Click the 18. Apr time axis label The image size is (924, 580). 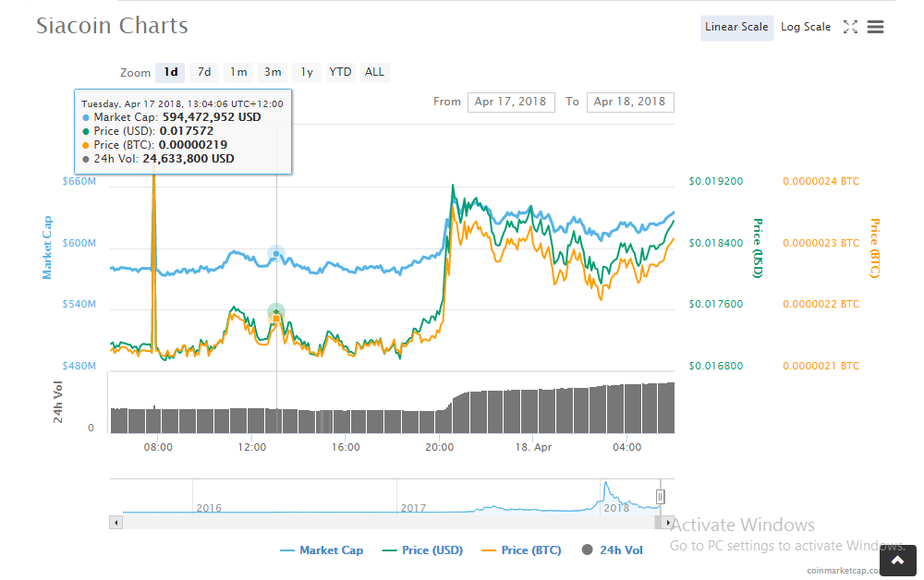(533, 448)
